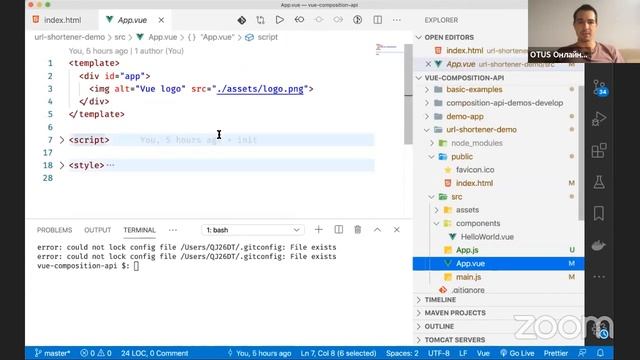Screen dimensions: 640x360
Task: Click the go back revision icon
Action: [299, 20]
